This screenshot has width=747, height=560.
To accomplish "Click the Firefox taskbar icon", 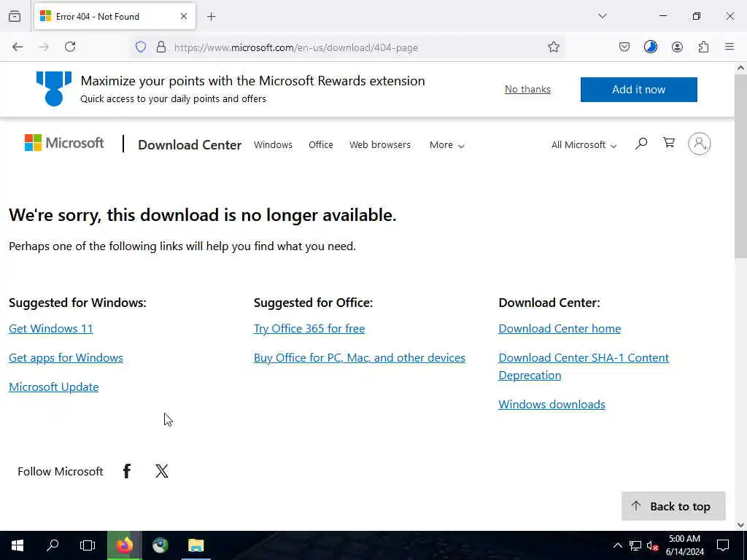I will click(124, 545).
